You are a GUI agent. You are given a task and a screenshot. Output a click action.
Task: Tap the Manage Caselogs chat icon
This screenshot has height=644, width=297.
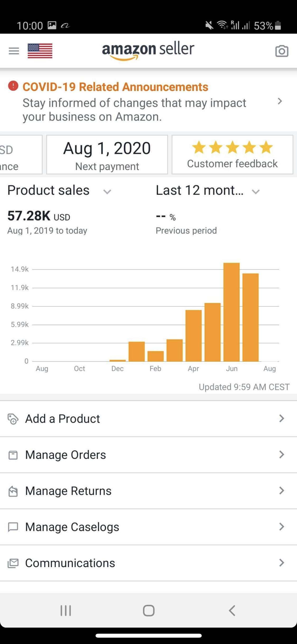point(13,527)
